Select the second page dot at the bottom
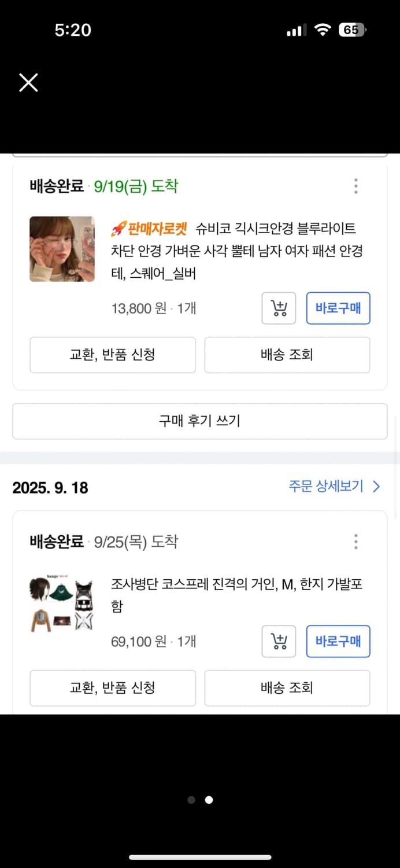 tap(208, 800)
